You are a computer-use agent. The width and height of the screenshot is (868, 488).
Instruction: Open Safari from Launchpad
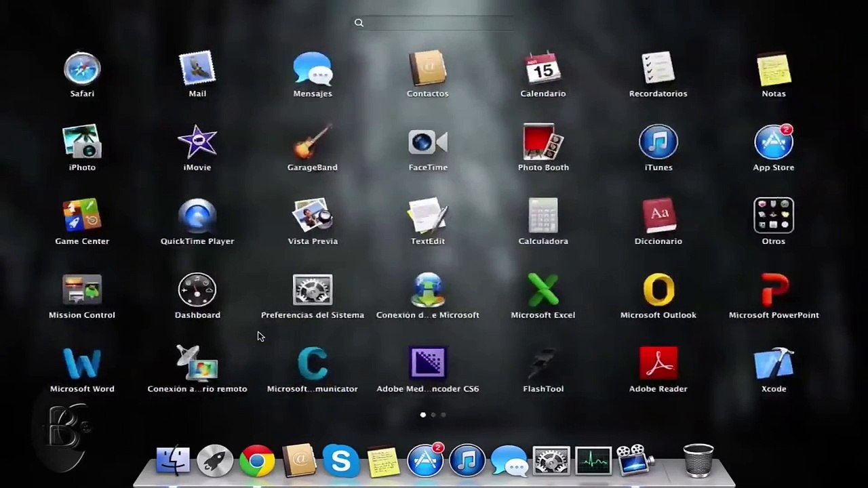(x=82, y=69)
